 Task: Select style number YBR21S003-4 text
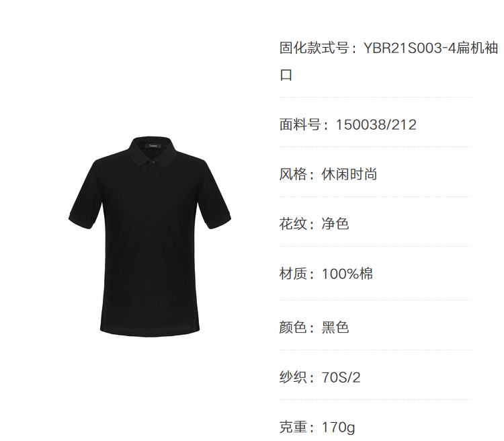click(410, 48)
